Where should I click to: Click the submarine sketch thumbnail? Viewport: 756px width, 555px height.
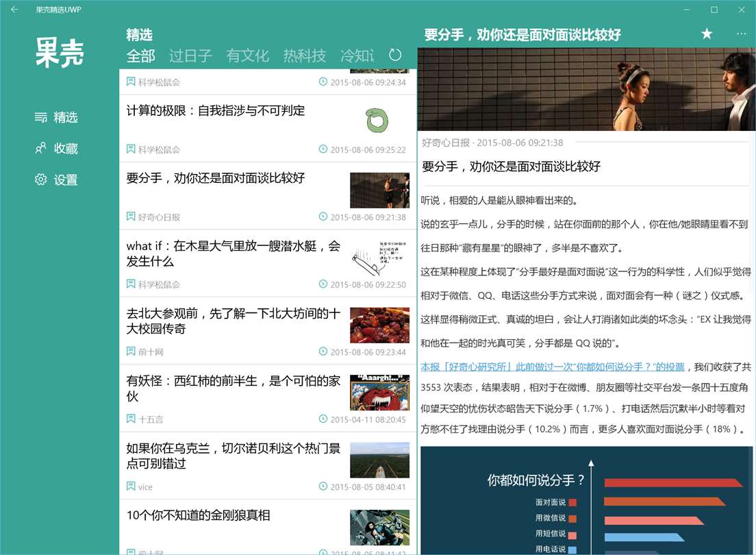[379, 258]
